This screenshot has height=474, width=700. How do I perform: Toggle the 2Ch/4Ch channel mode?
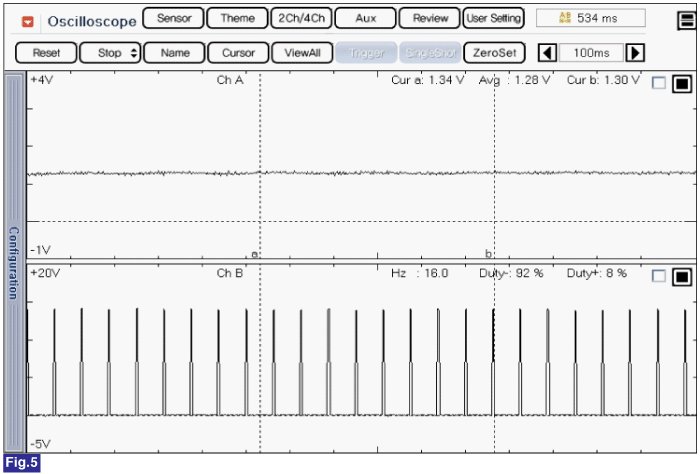pyautogui.click(x=300, y=19)
